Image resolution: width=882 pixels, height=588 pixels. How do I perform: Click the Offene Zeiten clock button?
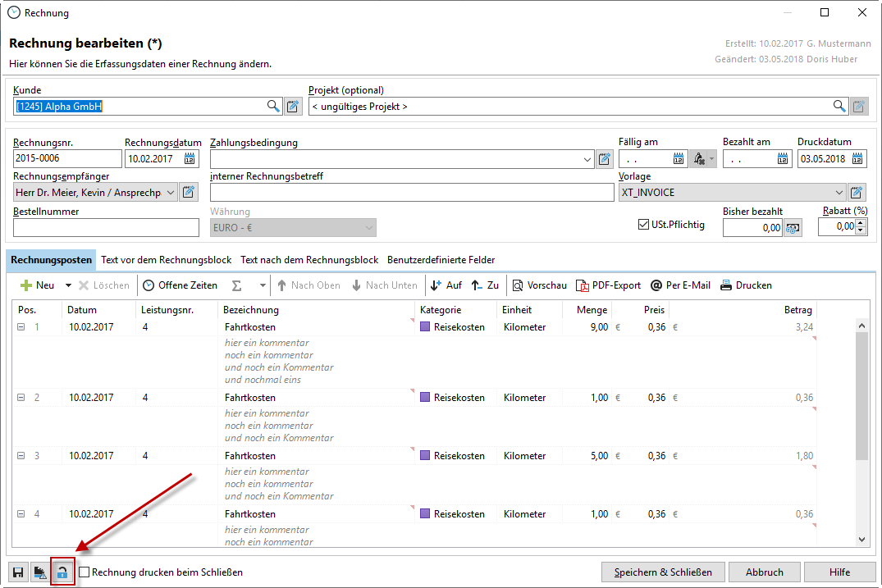point(180,285)
